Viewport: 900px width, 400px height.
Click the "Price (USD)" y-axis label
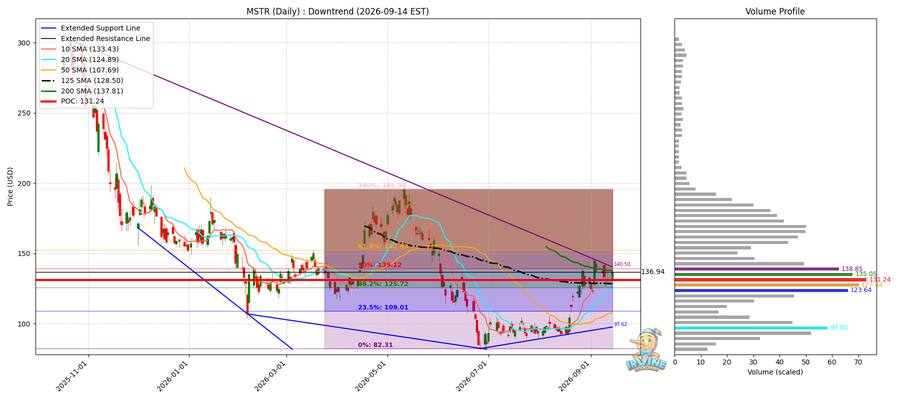(10, 187)
